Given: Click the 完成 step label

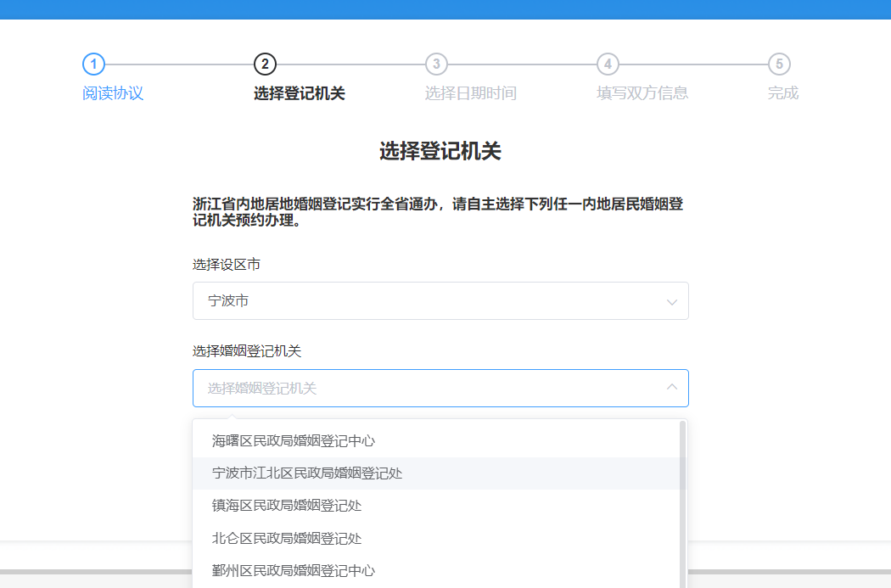Looking at the screenshot, I should click(x=782, y=93).
